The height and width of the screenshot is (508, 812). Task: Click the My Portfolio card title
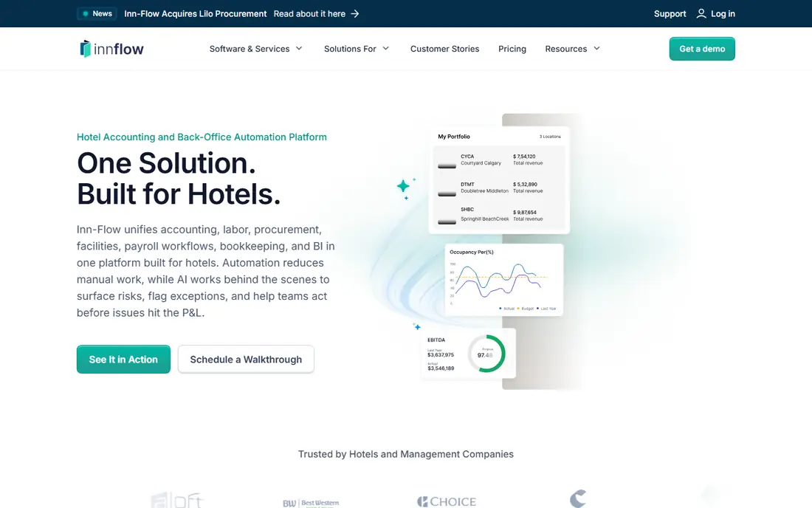click(x=454, y=137)
